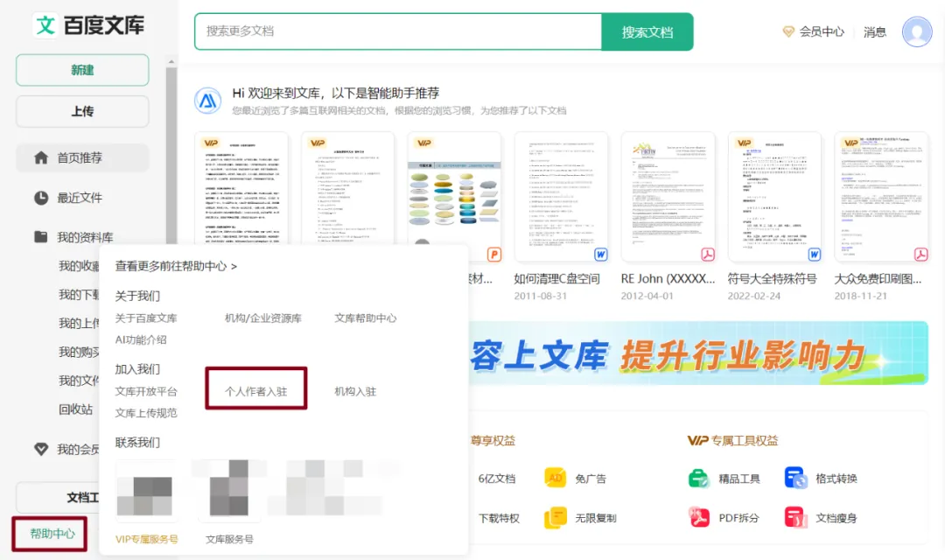Open the second VIP document thumbnail
945x560 pixels.
point(347,189)
